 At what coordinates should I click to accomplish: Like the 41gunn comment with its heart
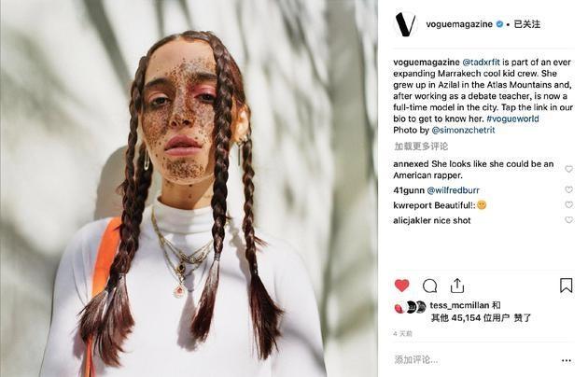(569, 189)
